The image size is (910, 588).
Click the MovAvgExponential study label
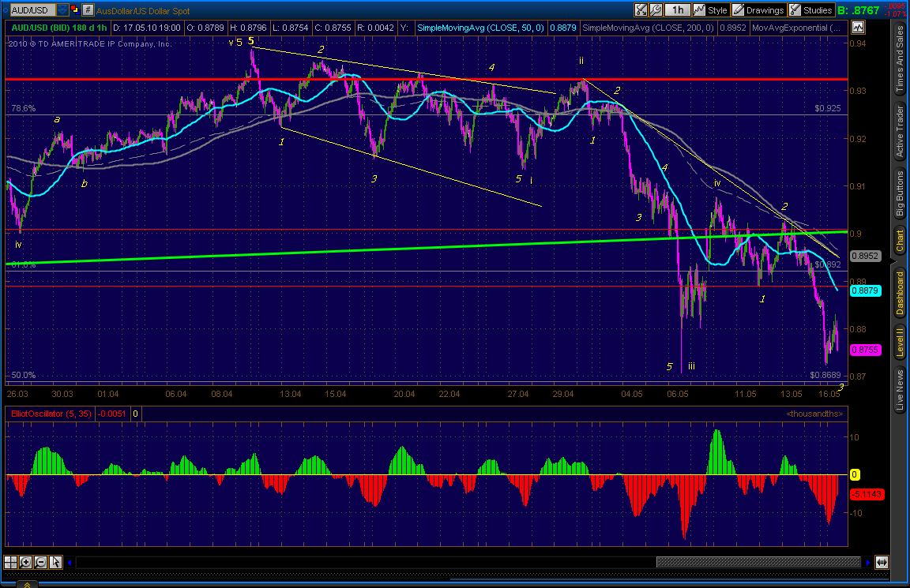[x=795, y=28]
